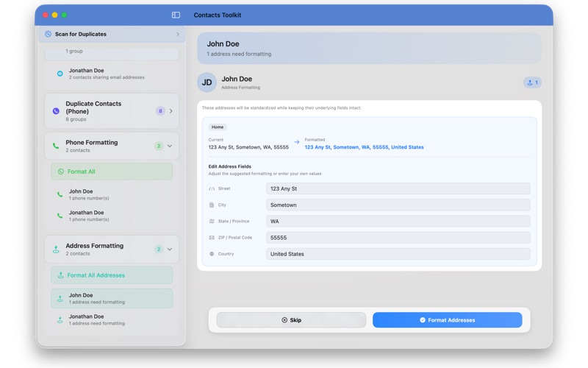Click the arrow between Current and Formatted
Image resolution: width=588 pixels, height=368 pixels.
[x=297, y=142]
